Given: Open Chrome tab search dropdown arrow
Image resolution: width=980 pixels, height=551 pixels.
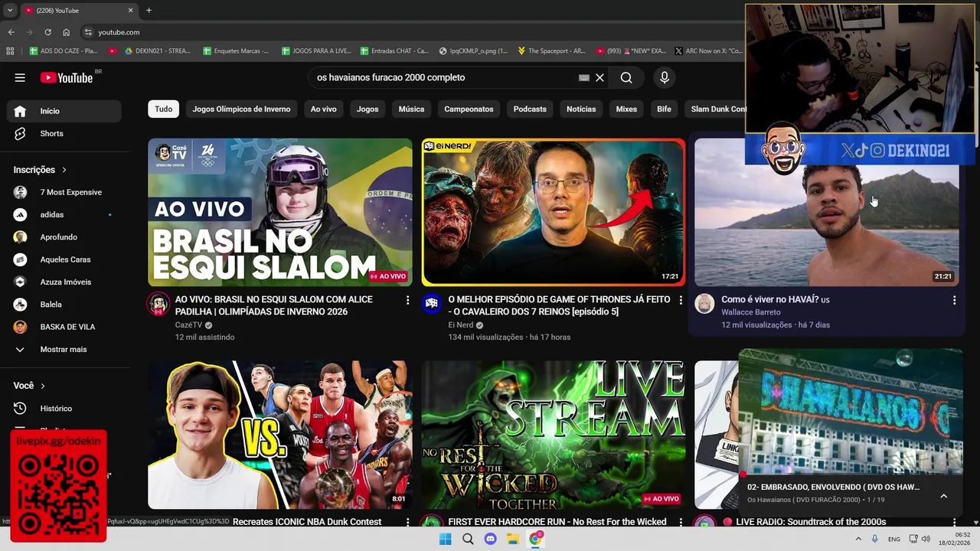Looking at the screenshot, I should click(10, 10).
